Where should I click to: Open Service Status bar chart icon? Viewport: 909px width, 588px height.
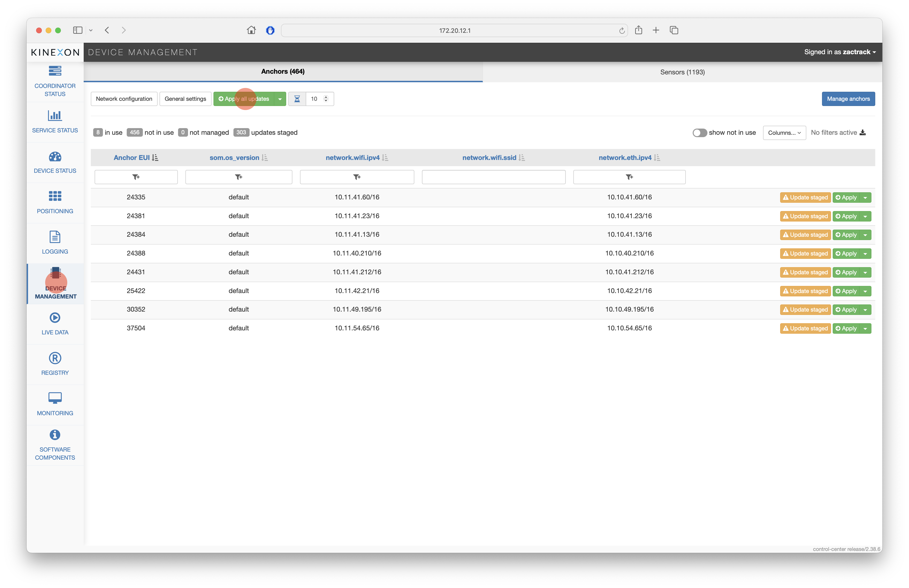pos(55,115)
